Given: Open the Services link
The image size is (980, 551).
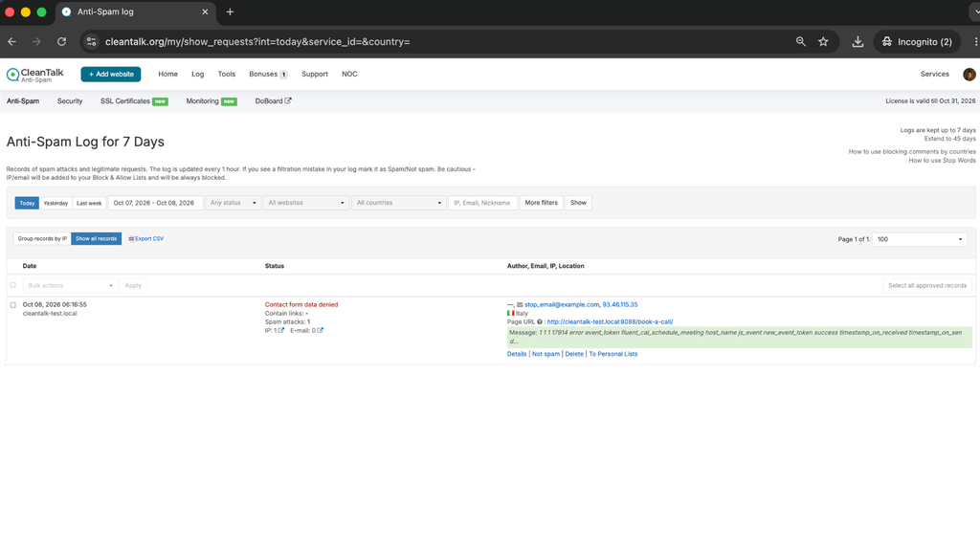Looking at the screenshot, I should (x=934, y=75).
